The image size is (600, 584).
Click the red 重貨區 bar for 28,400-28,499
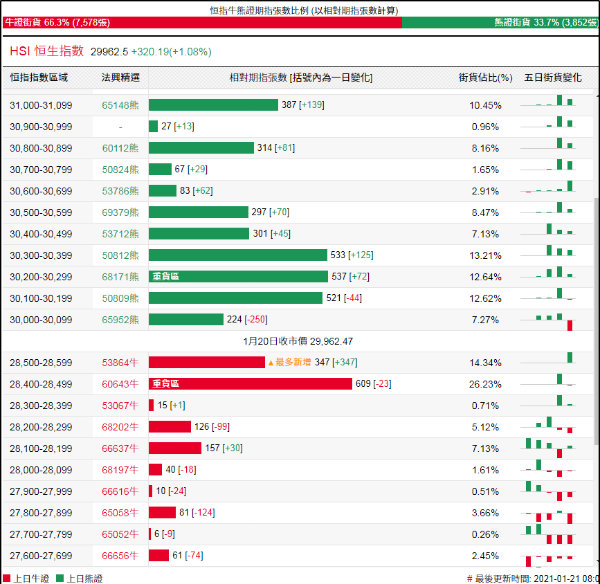(x=250, y=383)
